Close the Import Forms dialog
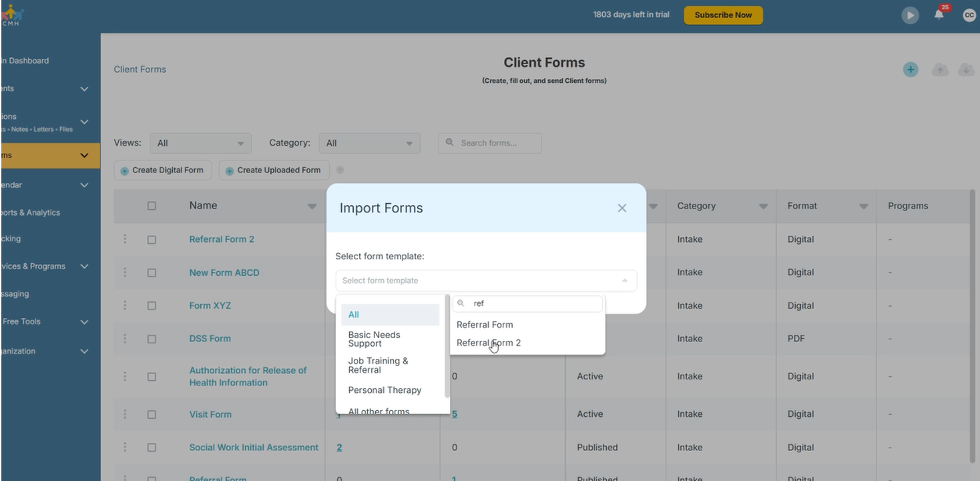 622,208
